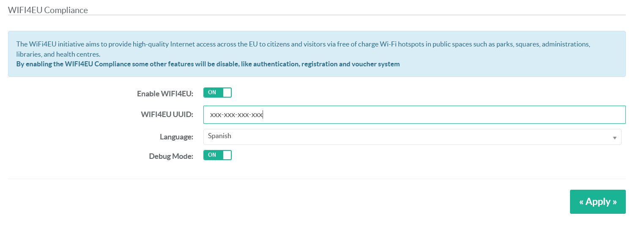Click the xxx-xxx-xxx-xxx text in UUID field

point(236,114)
